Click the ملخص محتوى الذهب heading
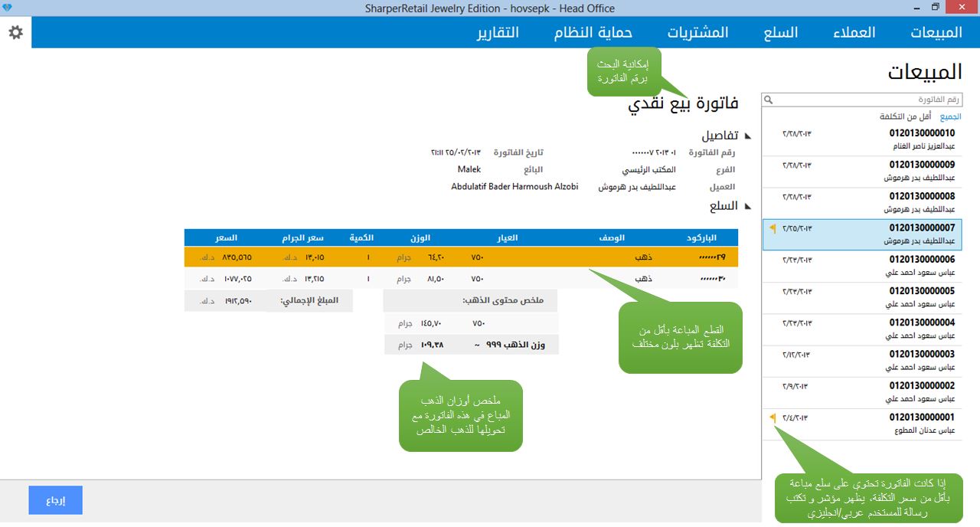The image size is (980, 527). point(503,300)
